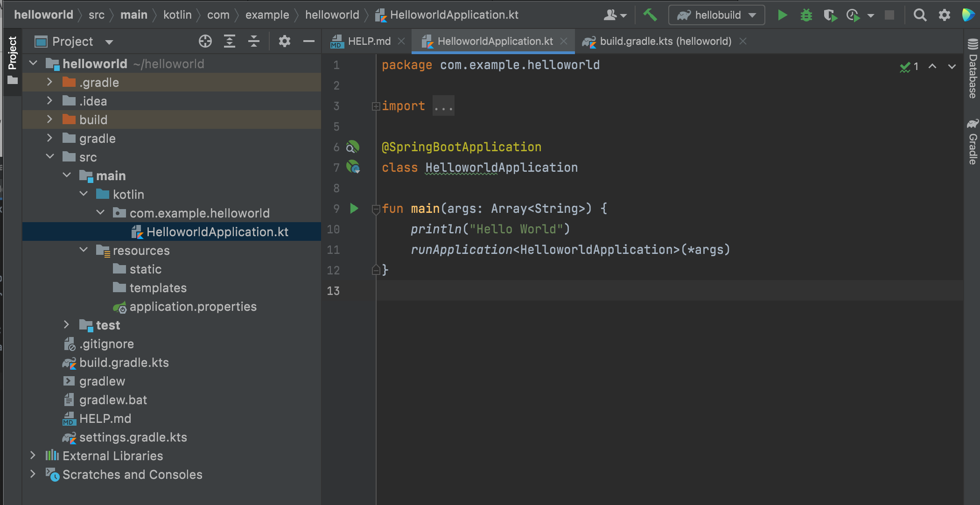980x505 pixels.
Task: Click the Debug bug icon
Action: (806, 15)
